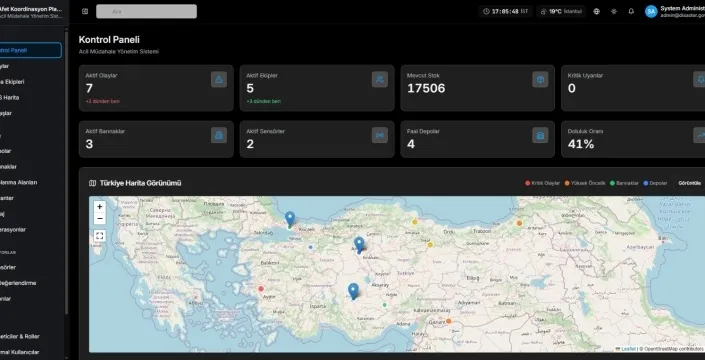This screenshot has width=705, height=360.
Task: Toggle the green Barınaklar legend item
Action: [624, 183]
